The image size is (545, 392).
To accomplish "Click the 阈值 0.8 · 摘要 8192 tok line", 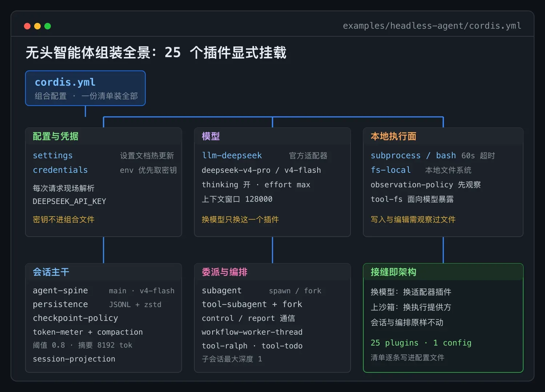I will 82,345.
